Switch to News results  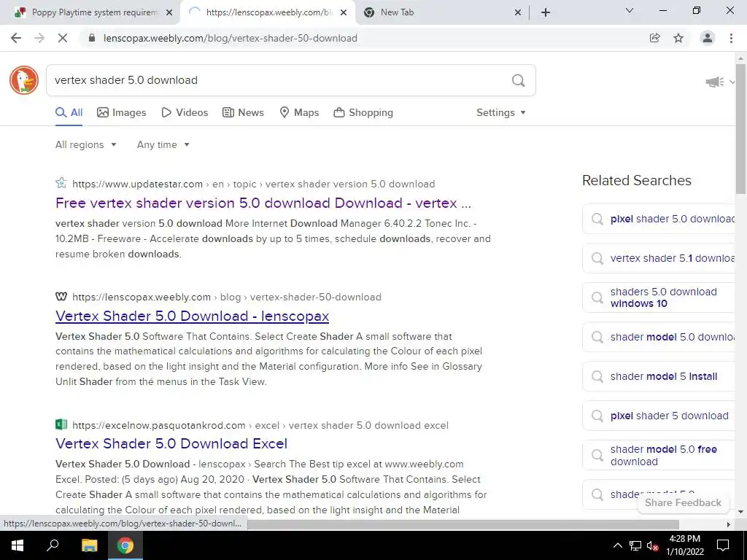[243, 112]
